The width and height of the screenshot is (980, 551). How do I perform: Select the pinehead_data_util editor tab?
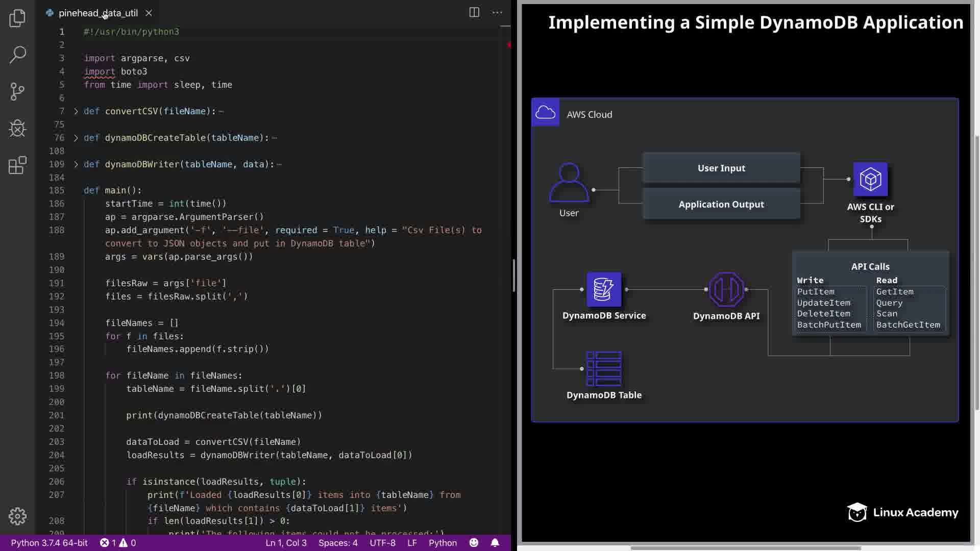[x=97, y=13]
